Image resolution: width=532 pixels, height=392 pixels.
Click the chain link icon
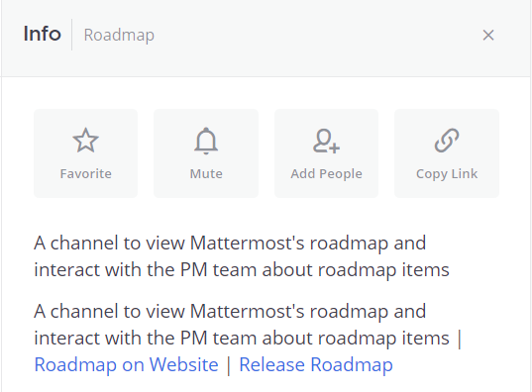tap(447, 141)
